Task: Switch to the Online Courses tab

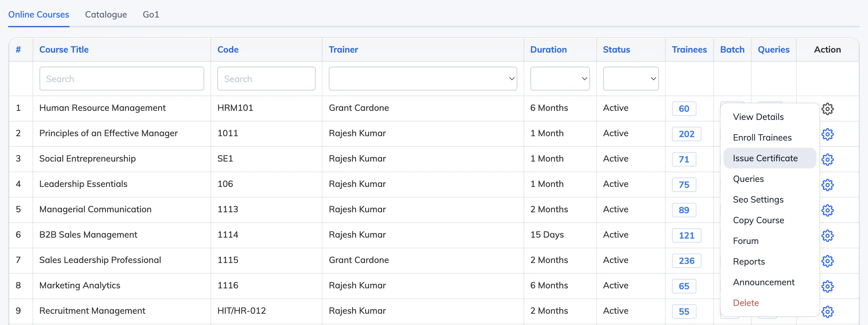Action: point(39,14)
